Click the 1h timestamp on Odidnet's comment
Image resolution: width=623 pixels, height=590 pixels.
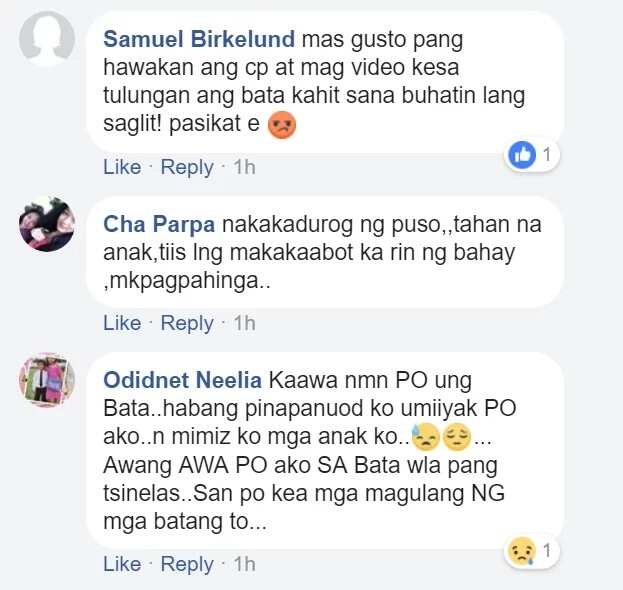tap(244, 564)
